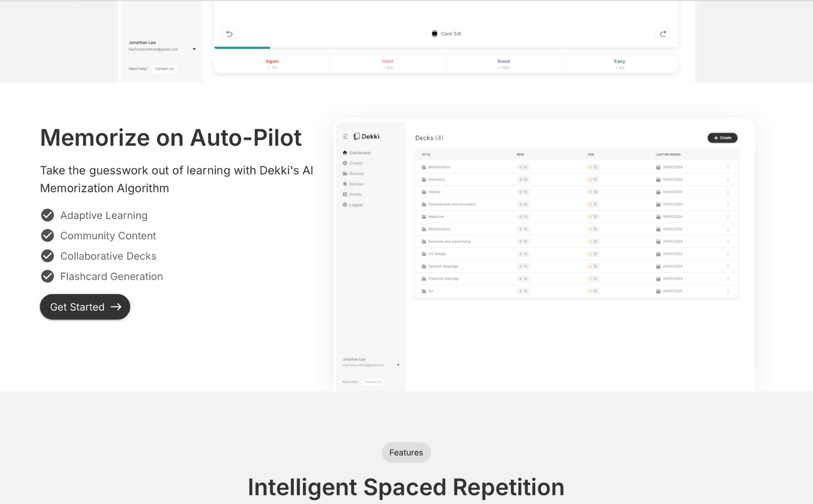Click the DUE column header
This screenshot has height=504, width=813.
pyautogui.click(x=591, y=155)
